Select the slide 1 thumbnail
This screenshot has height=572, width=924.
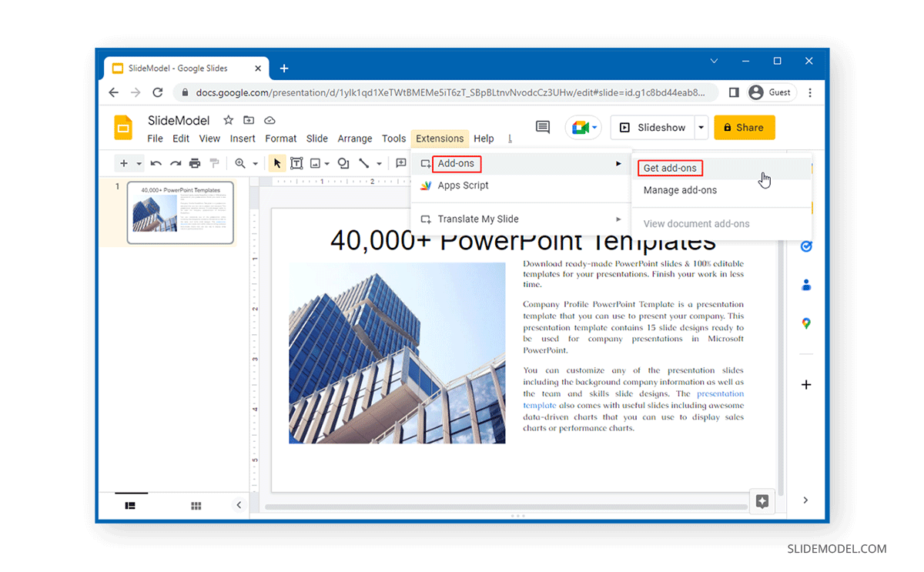pos(180,212)
